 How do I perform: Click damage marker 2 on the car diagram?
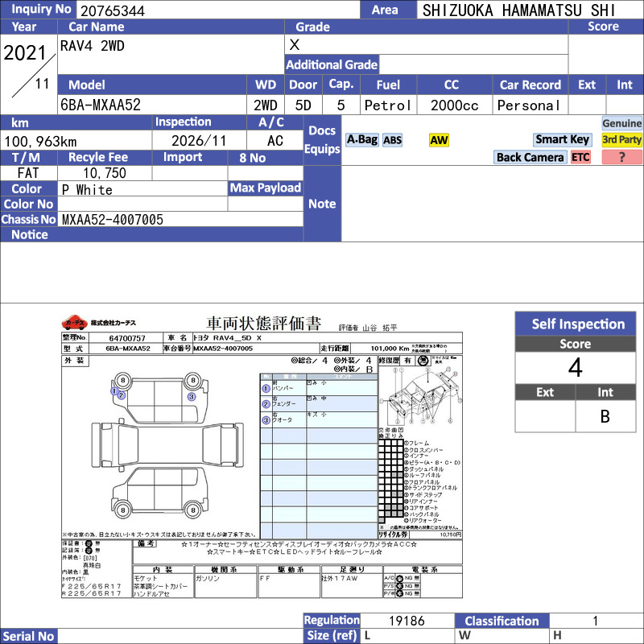122,395
